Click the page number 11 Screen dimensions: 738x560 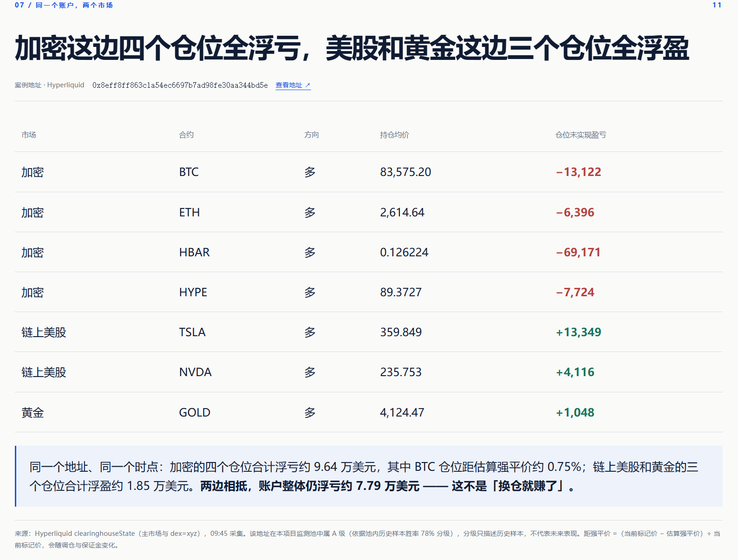pos(717,5)
